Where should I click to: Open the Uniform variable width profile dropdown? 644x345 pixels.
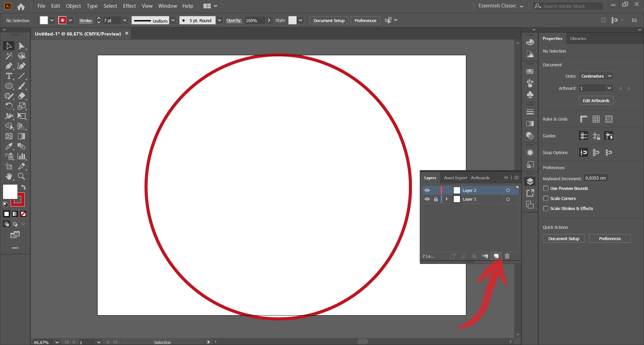(x=173, y=20)
